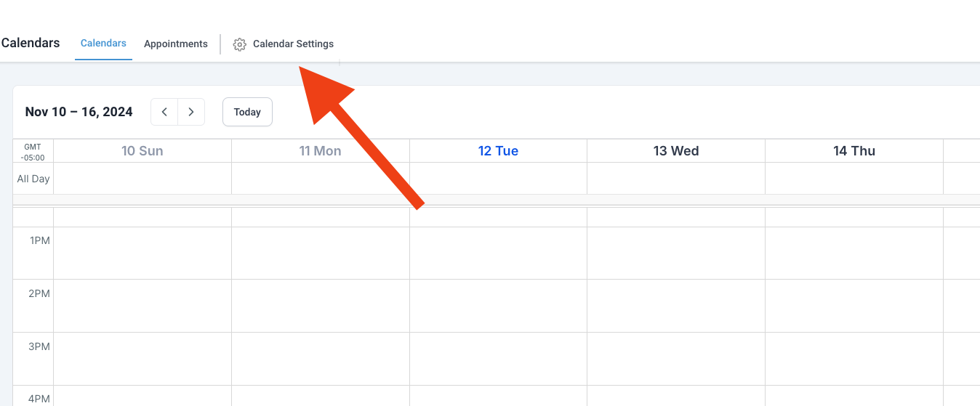The height and width of the screenshot is (406, 980).
Task: Click the 2PM slot on Thursday 14
Action: pos(854,306)
